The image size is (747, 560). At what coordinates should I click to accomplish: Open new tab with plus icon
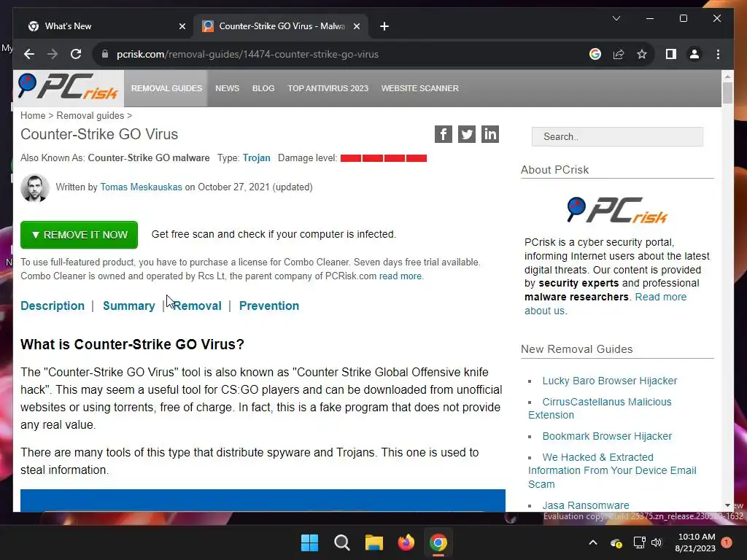384,26
